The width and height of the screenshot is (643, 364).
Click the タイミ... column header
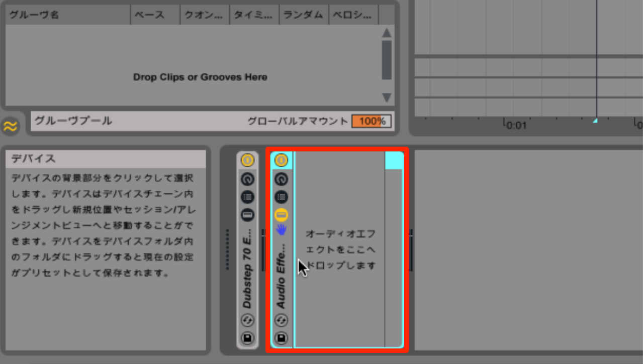(254, 15)
